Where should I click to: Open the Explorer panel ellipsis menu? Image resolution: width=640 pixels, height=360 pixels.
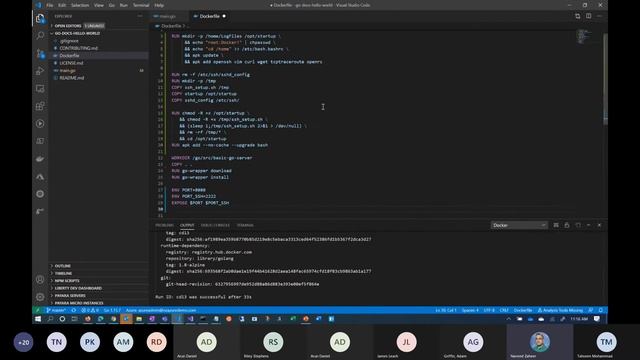click(x=140, y=16)
